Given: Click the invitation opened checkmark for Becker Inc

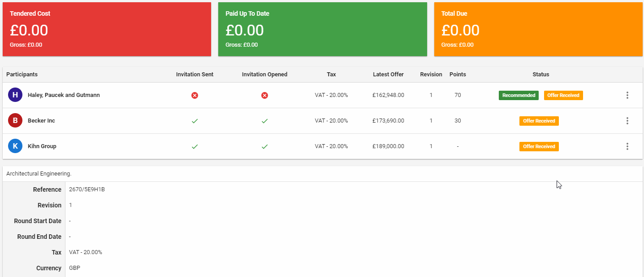Looking at the screenshot, I should tap(264, 121).
